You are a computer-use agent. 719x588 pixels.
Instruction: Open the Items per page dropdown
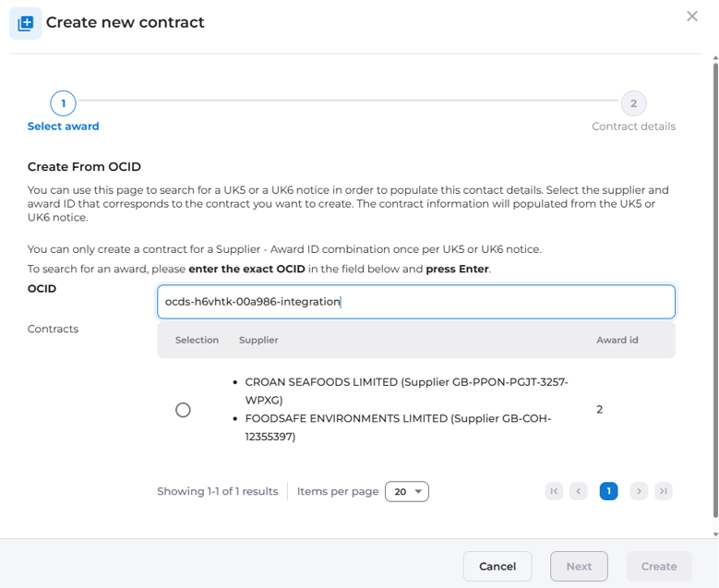pyautogui.click(x=406, y=492)
